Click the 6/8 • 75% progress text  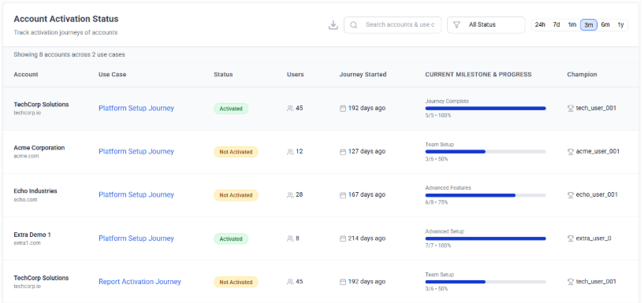click(437, 202)
